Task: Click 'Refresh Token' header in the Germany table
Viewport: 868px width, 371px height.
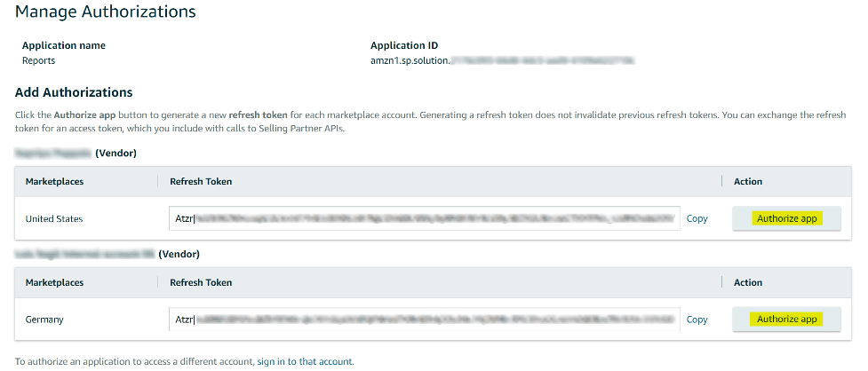Action: click(x=201, y=282)
